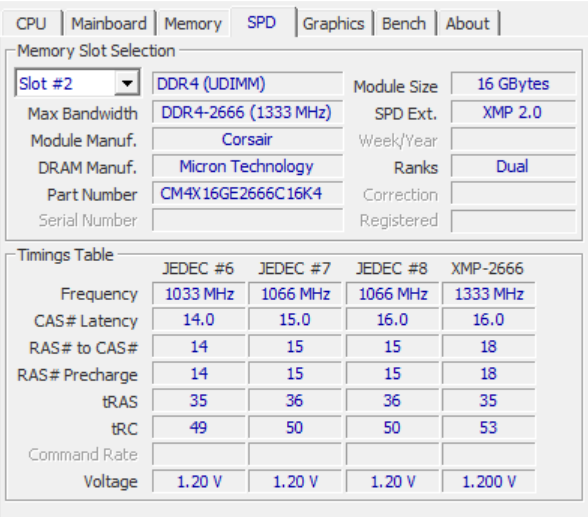Click the XMP-2666 RAS# to CAS# value 18

coord(489,347)
